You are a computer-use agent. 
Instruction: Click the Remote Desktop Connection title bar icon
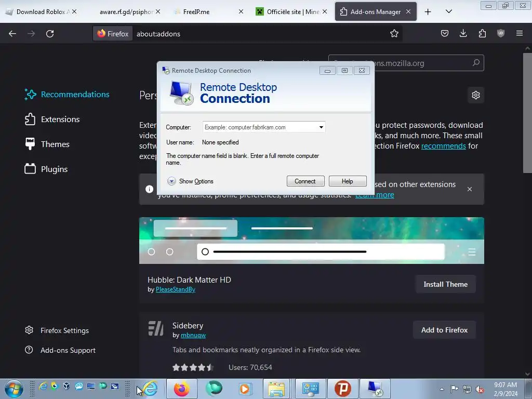click(166, 70)
